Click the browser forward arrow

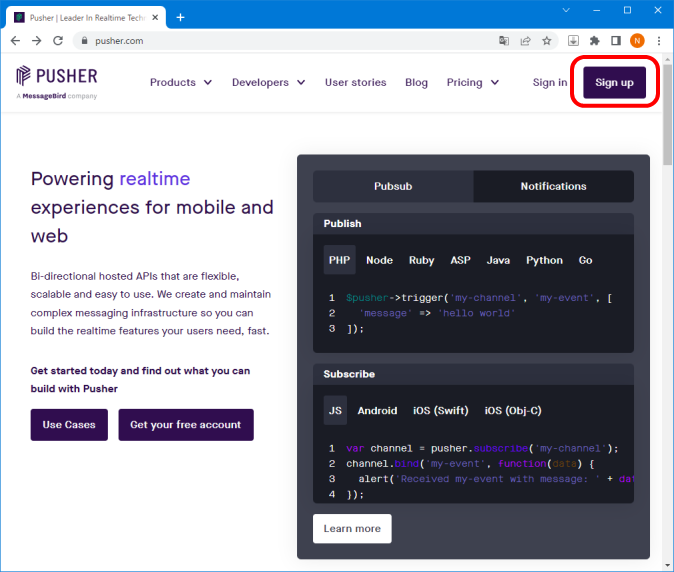pyautogui.click(x=37, y=41)
